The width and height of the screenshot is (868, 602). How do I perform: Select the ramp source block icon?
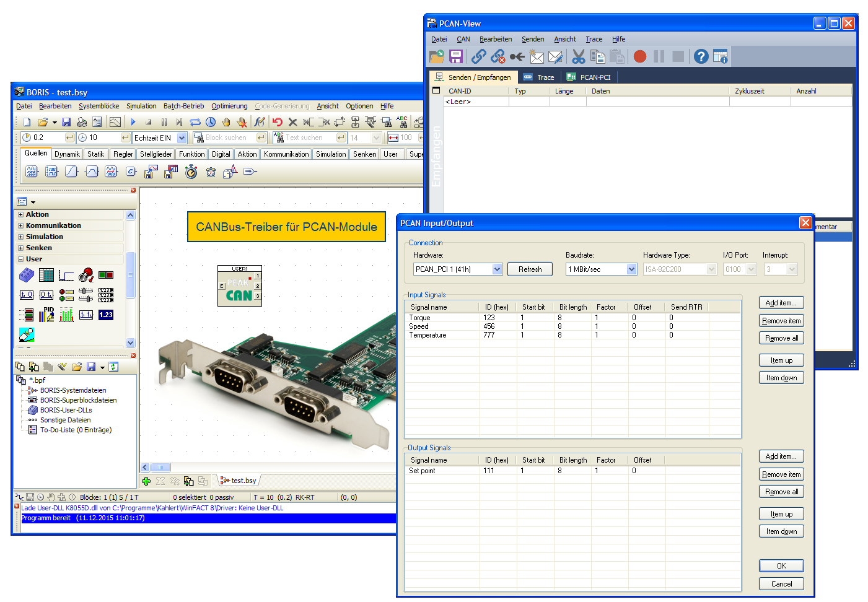click(71, 172)
